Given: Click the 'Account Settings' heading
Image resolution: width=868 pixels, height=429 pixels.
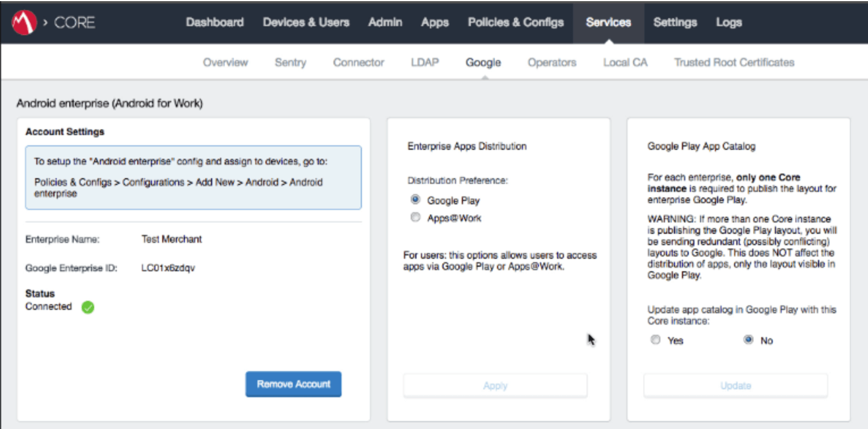Looking at the screenshot, I should [x=65, y=132].
